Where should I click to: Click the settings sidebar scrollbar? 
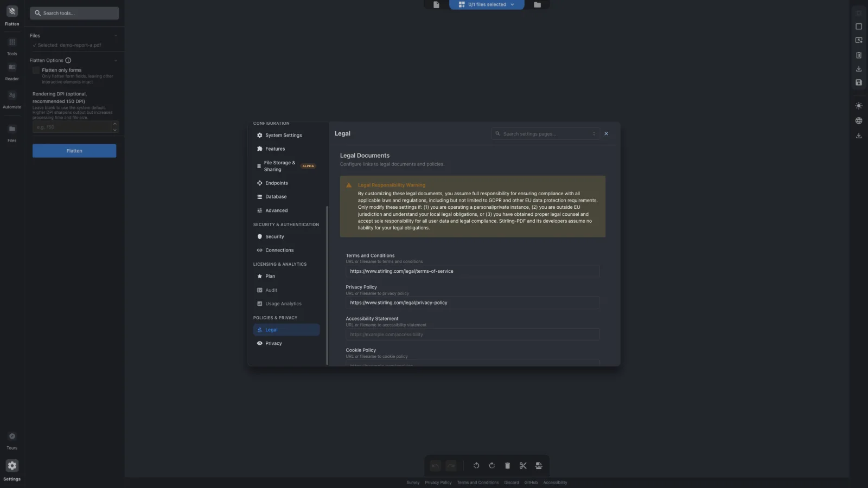pyautogui.click(x=327, y=285)
